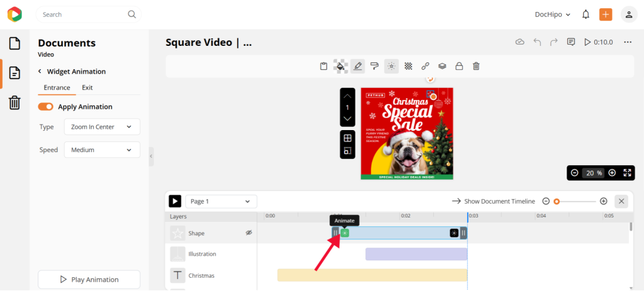Viewport: 644px width, 291px height.
Task: Click the Christmas sale canvas thumbnail
Action: [407, 133]
